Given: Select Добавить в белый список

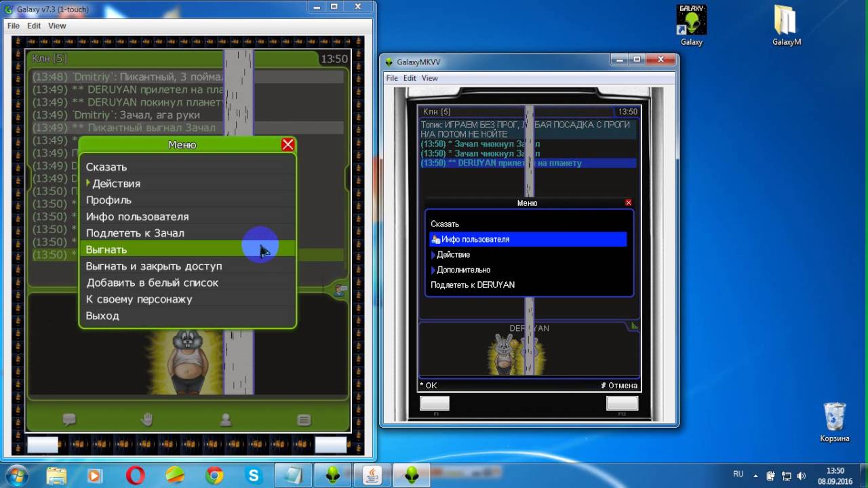Looking at the screenshot, I should tap(188, 283).
